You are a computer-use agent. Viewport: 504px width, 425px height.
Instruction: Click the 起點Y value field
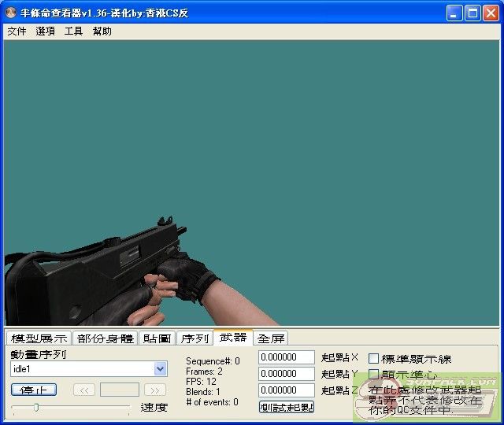point(287,374)
